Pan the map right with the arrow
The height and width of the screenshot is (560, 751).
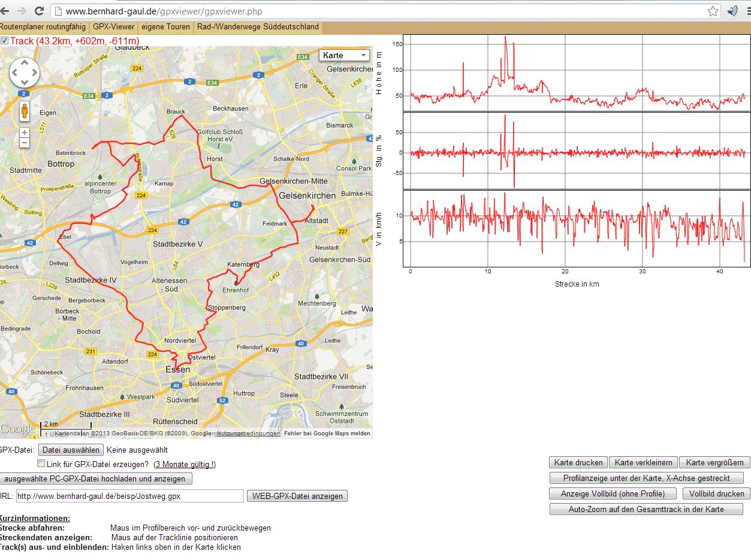coord(34,73)
